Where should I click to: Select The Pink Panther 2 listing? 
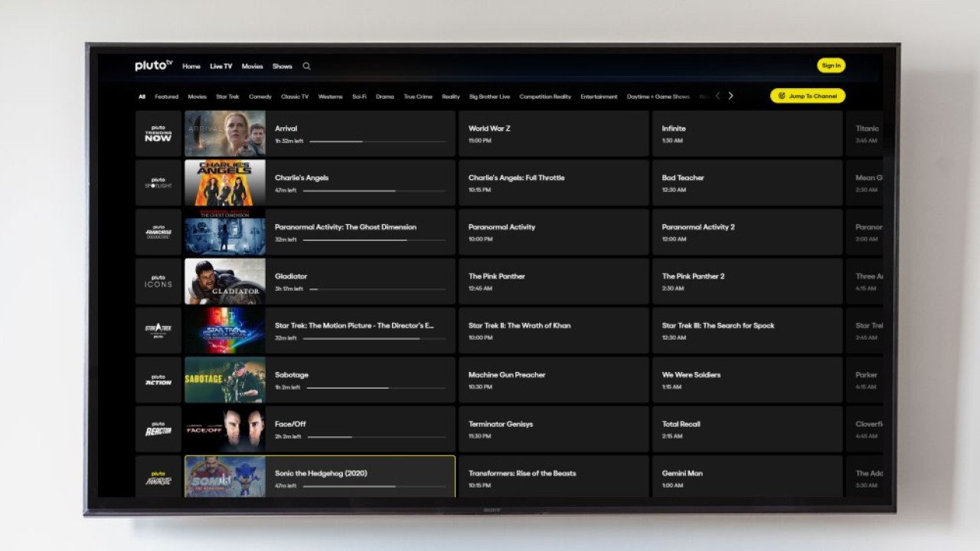[x=747, y=282]
